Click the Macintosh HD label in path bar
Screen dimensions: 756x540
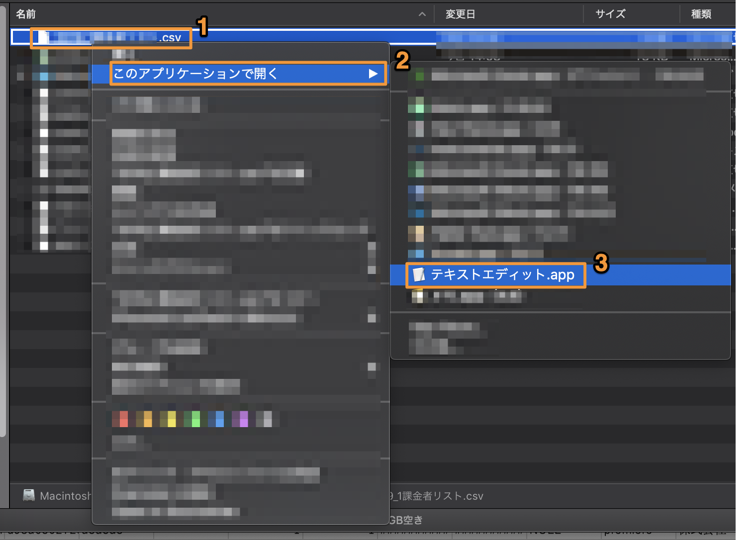[x=66, y=496]
